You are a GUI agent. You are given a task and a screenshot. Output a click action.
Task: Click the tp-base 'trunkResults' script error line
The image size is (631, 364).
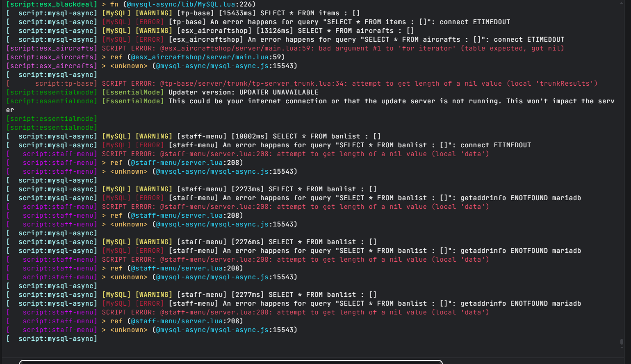click(x=302, y=83)
